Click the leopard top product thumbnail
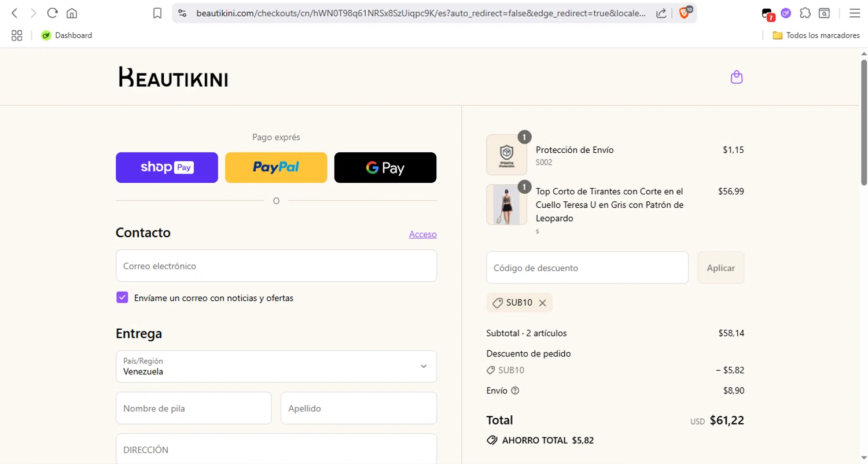Image resolution: width=868 pixels, height=464 pixels. [x=507, y=204]
